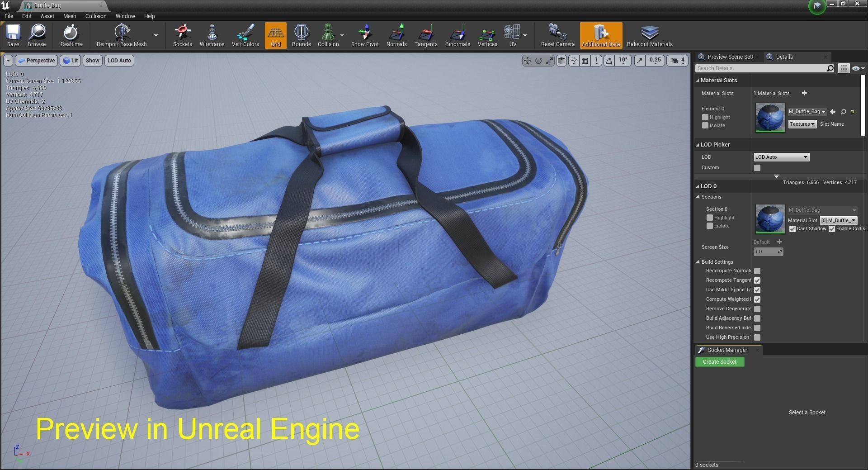The image size is (868, 470).
Task: Bake out Materials for the mesh
Action: point(650,35)
